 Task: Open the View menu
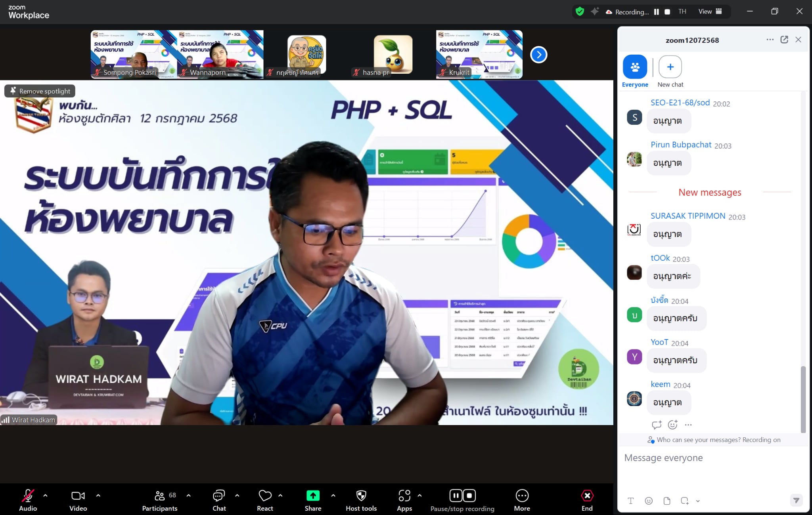click(x=705, y=11)
